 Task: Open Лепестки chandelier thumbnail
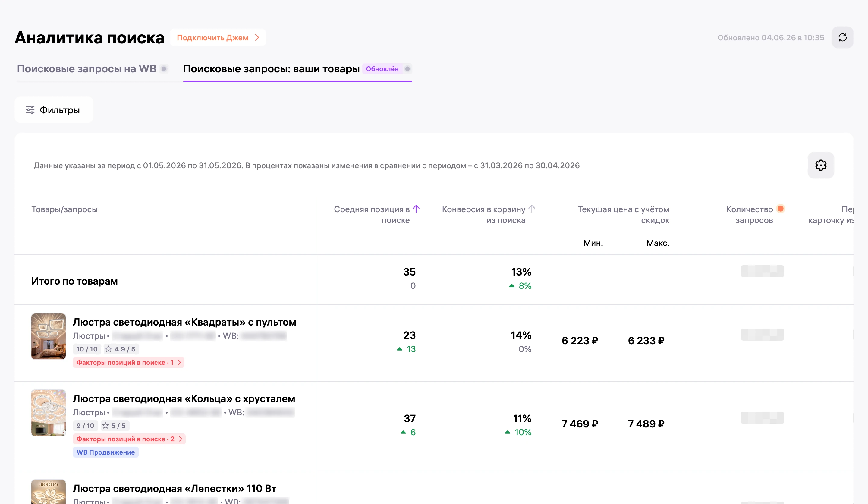tap(49, 492)
